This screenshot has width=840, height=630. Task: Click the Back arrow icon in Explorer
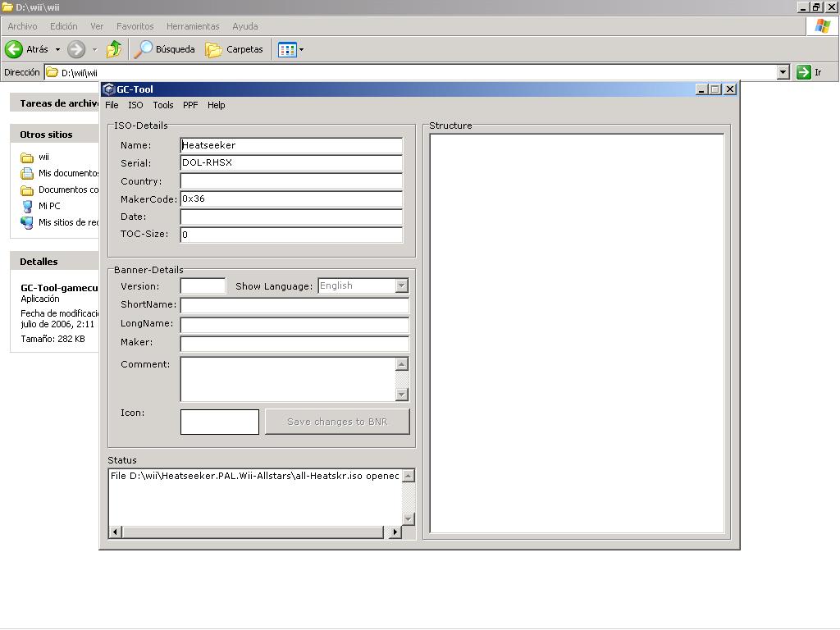(x=14, y=49)
